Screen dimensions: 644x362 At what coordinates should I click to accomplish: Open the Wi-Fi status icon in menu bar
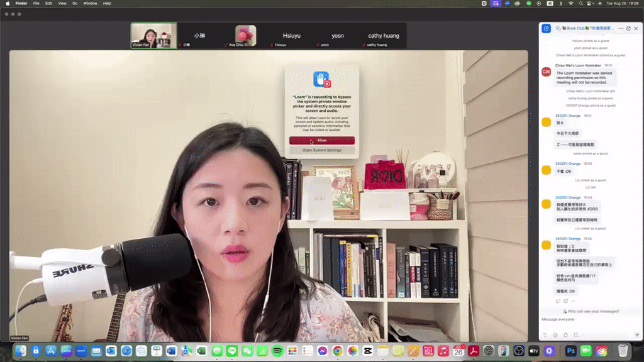570,4
